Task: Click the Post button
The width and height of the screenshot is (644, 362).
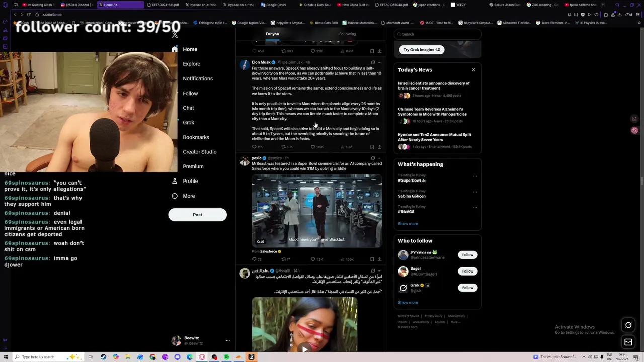Action: tap(197, 215)
